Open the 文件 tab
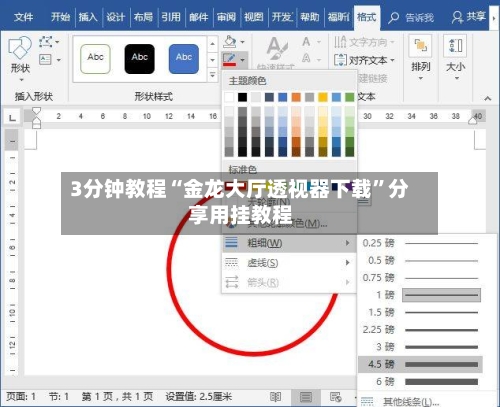Screen dimensions: 500x407 tap(23, 17)
